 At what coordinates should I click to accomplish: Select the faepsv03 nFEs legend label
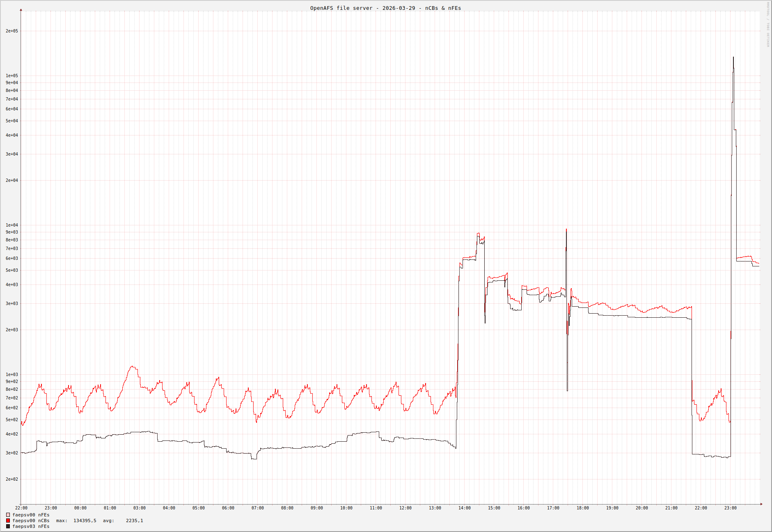31,526
